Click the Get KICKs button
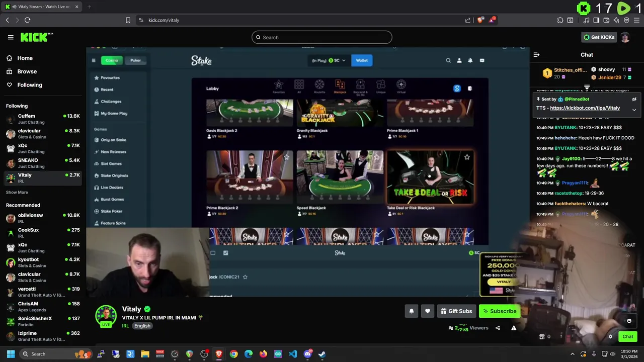The height and width of the screenshot is (362, 644). coord(599,37)
